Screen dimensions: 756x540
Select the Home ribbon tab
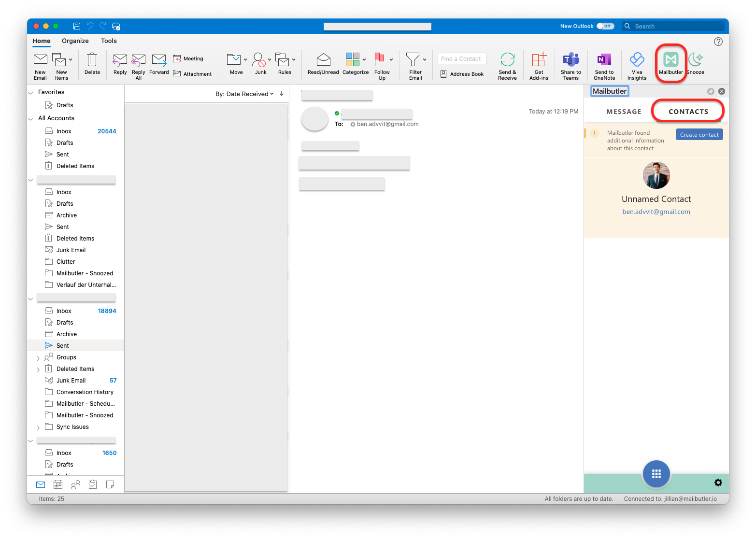[x=42, y=41]
